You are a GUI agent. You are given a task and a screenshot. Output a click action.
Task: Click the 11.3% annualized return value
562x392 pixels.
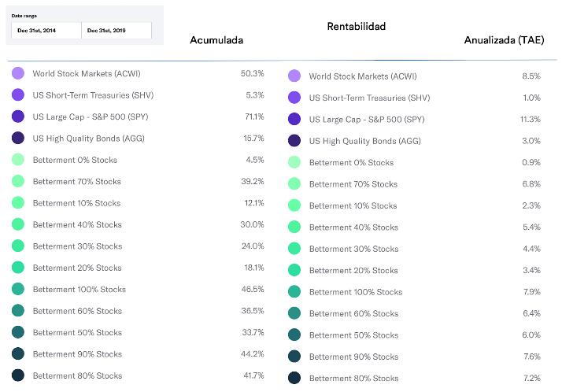click(x=531, y=119)
